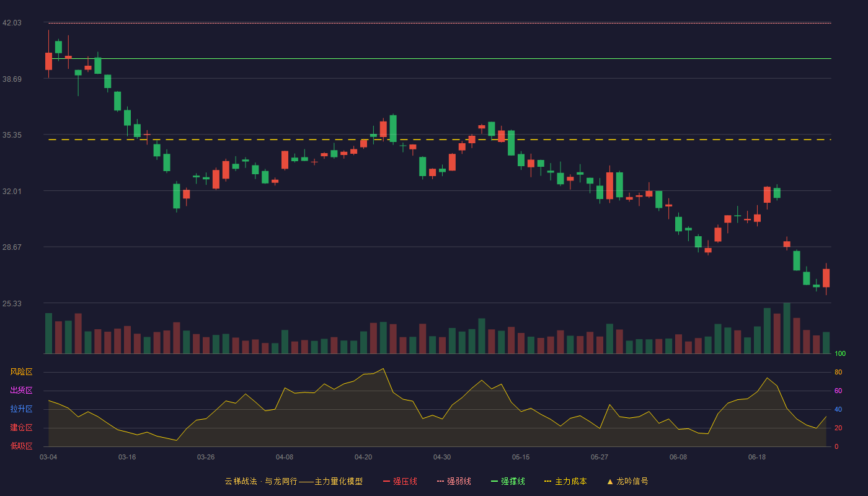Click the solid green horizontal support line

[440, 59]
